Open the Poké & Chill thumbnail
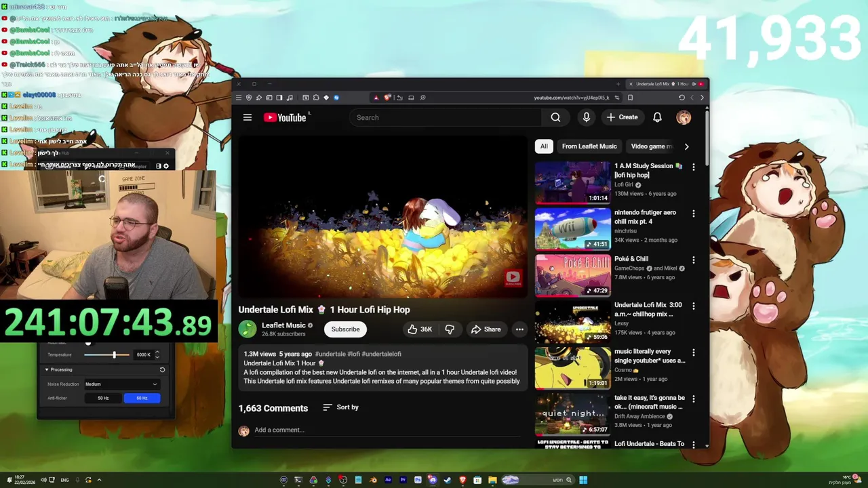This screenshot has height=488, width=868. pyautogui.click(x=572, y=275)
